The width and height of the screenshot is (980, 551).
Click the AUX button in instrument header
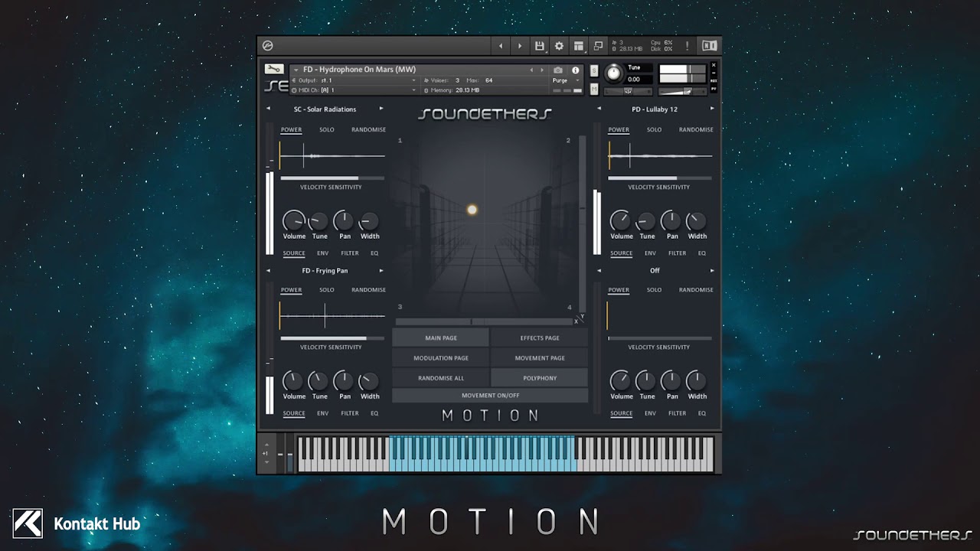pyautogui.click(x=714, y=80)
